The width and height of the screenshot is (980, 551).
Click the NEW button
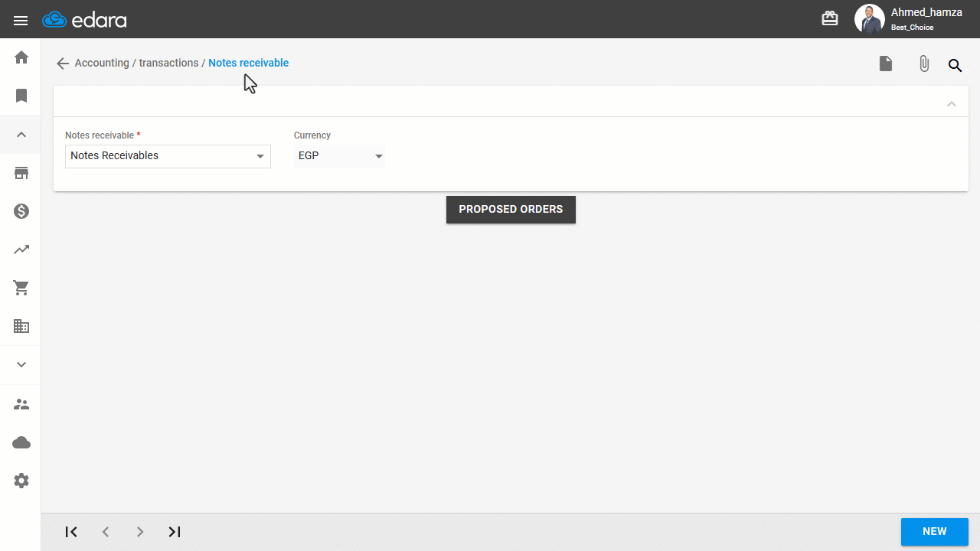click(x=935, y=532)
